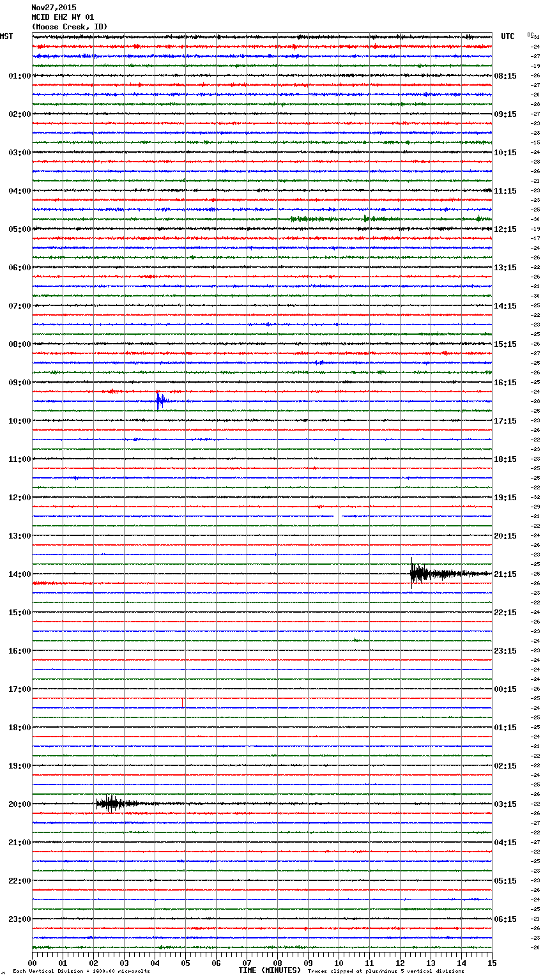Click the traces clipped footnote text
Viewport: 543px width, 980px height.
[x=386, y=972]
